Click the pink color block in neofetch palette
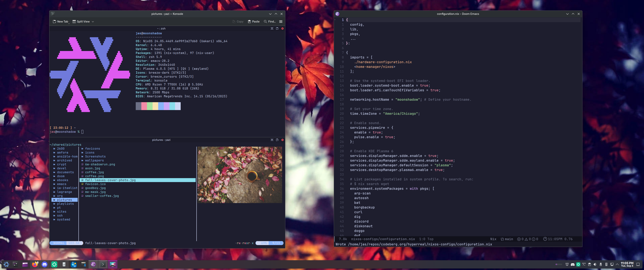This screenshot has width=644, height=270. point(144,106)
